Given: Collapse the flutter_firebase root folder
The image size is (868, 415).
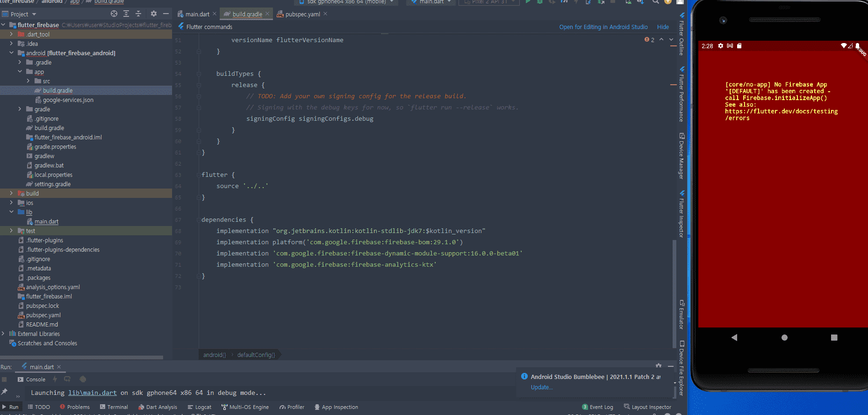Looking at the screenshot, I should [x=4, y=25].
